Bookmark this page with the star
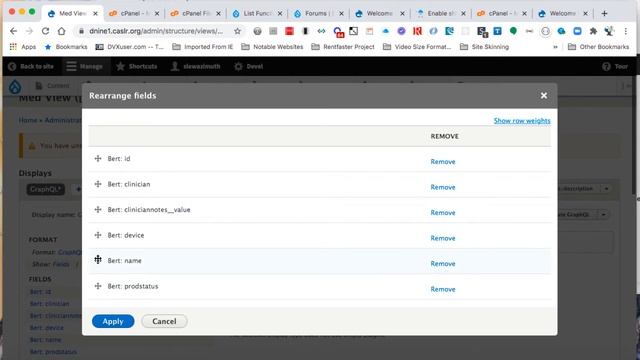The image size is (640, 360). pos(237,31)
